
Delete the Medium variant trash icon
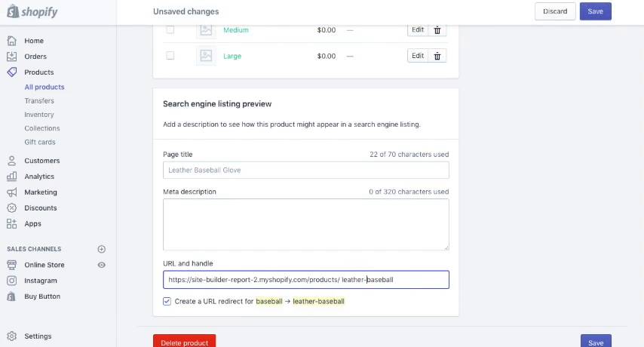pos(437,30)
